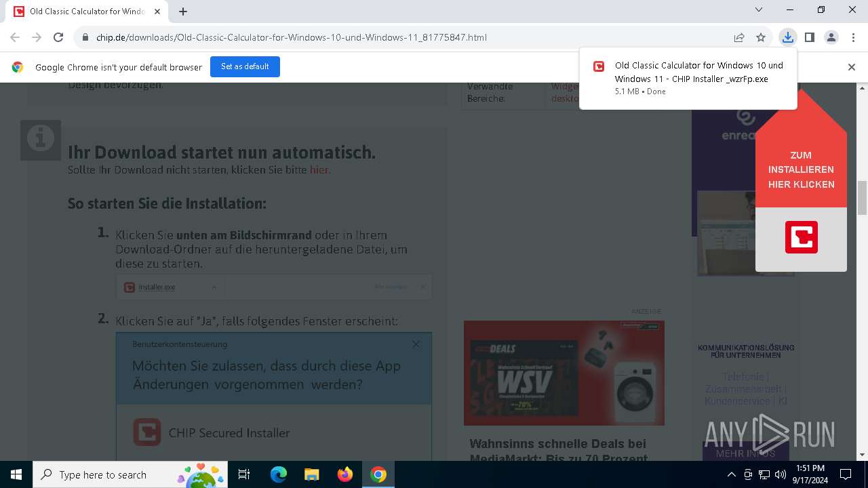This screenshot has width=868, height=488.
Task: Click the '5.1 MB • Done' download status
Action: click(x=640, y=91)
